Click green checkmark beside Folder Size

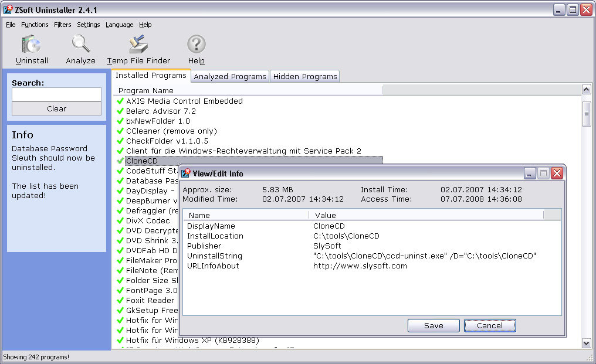(120, 280)
